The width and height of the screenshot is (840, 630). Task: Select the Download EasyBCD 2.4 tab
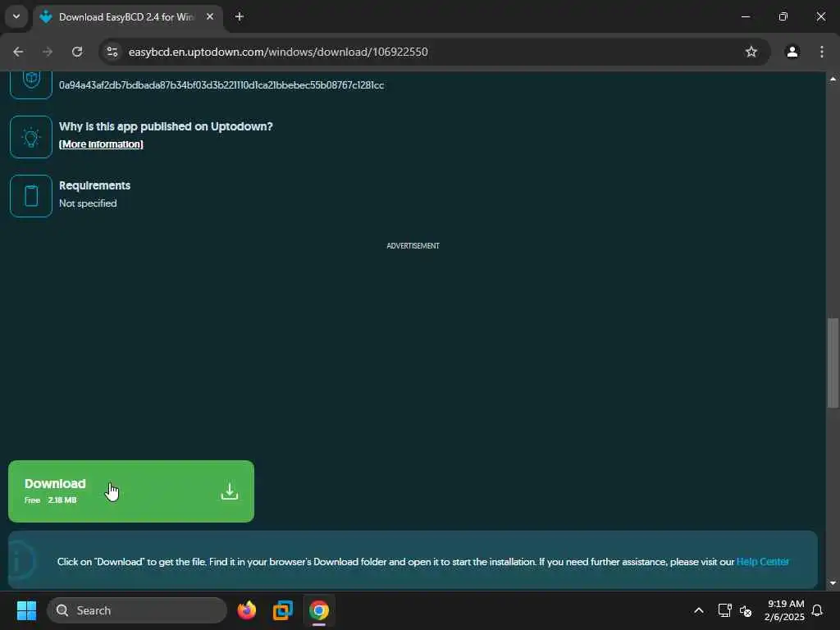coord(127,17)
